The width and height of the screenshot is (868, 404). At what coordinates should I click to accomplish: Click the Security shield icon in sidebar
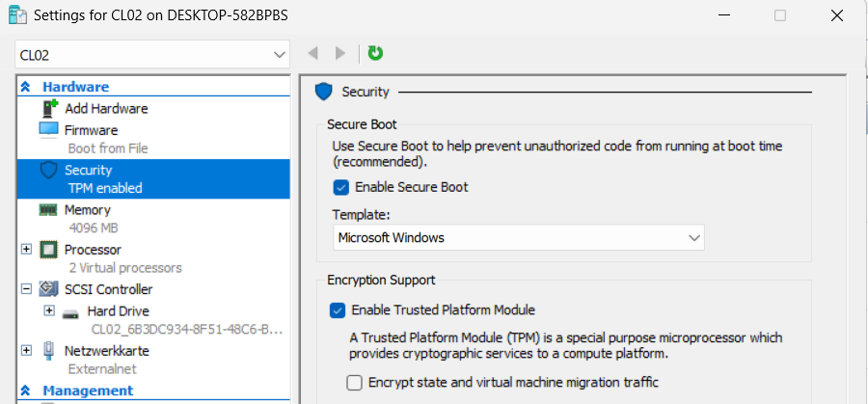[48, 170]
